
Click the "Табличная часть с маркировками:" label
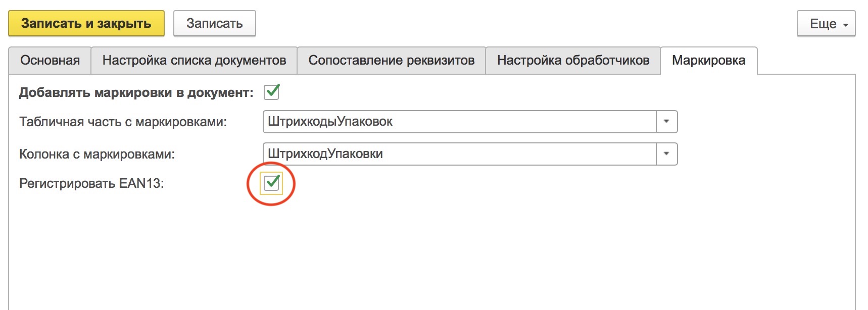(123, 122)
